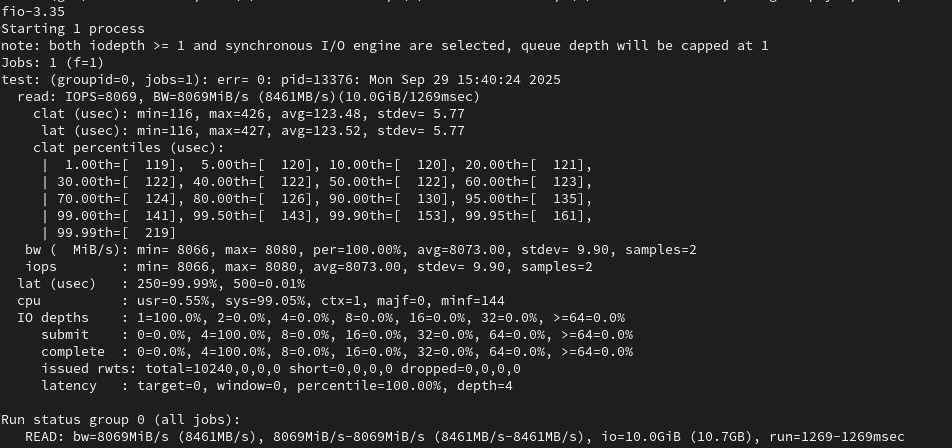Click the 'Starting 1 process' line
Screen dimensions: 952x448
tap(73, 29)
